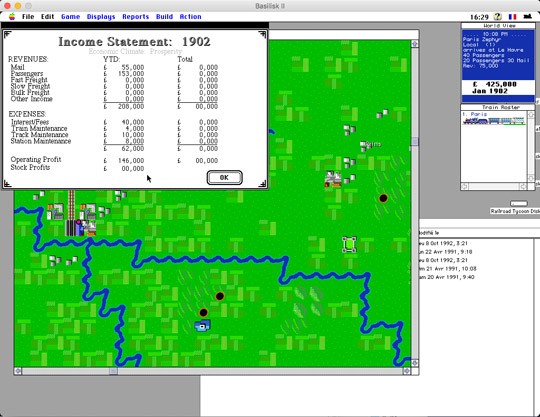Screen dimensions: 540x417
Task: Click the map's horizontal scrollbar left arrow
Action: pyautogui.click(x=18, y=371)
